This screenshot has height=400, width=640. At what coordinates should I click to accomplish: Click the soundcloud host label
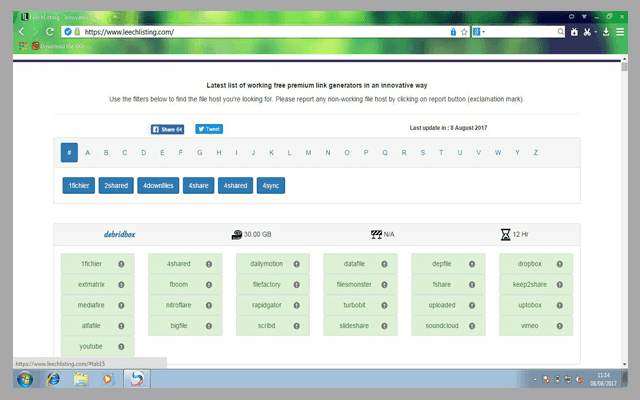(x=442, y=326)
